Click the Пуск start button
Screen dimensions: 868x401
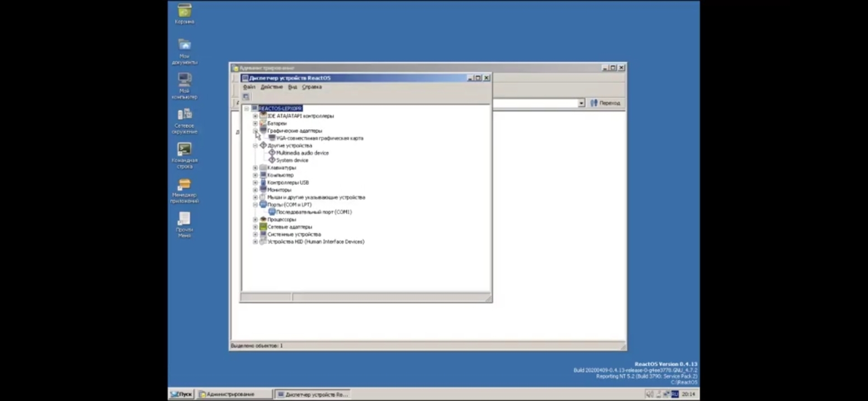tap(181, 394)
